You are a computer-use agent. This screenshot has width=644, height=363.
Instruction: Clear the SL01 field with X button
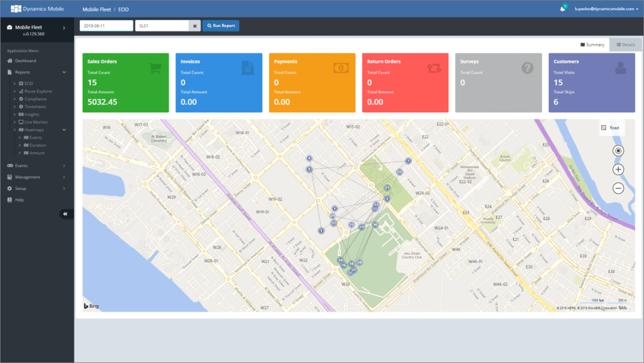[x=195, y=26]
